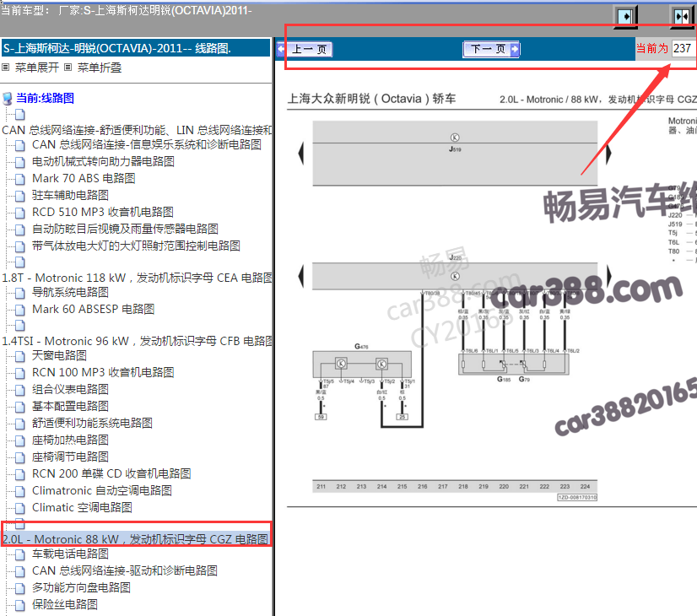Open 1.8T - Motronic 118 kW CEA 电路图
This screenshot has height=616, width=697.
click(137, 278)
